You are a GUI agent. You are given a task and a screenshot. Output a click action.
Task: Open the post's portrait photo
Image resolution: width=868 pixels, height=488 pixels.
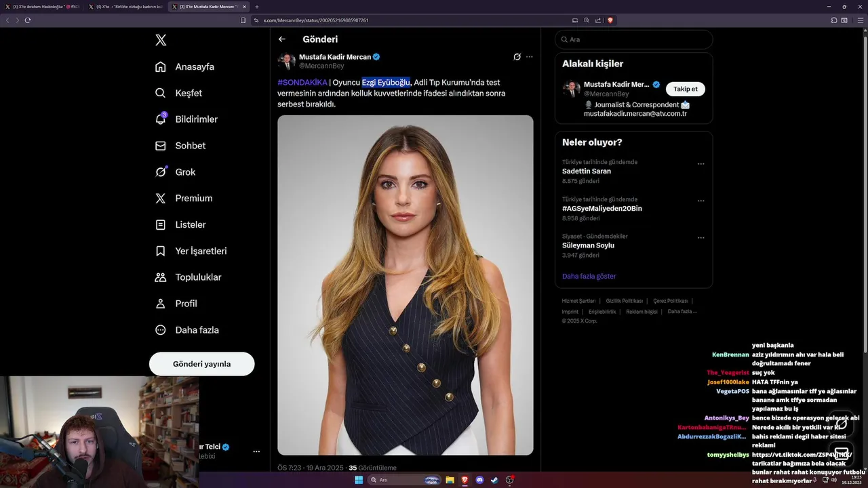click(406, 285)
